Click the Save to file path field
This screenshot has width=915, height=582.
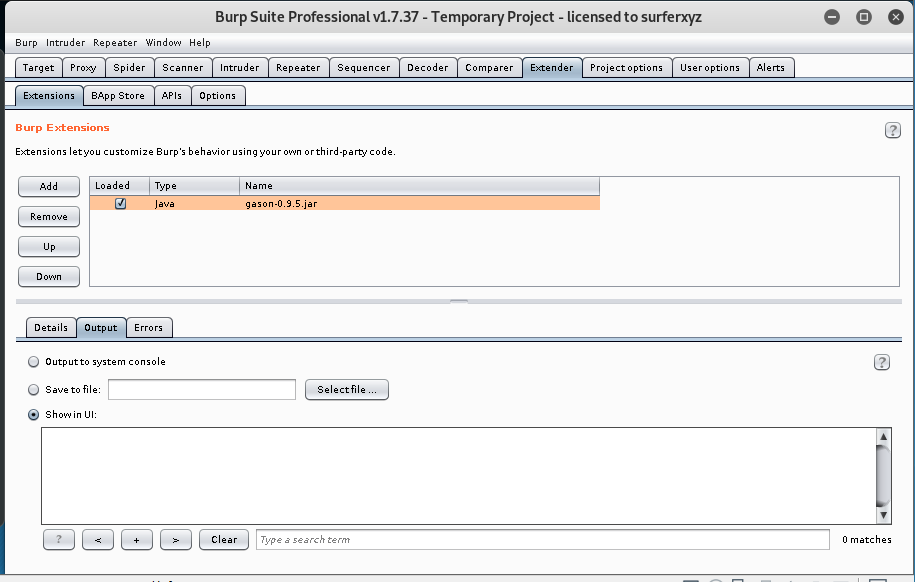pyautogui.click(x=202, y=390)
